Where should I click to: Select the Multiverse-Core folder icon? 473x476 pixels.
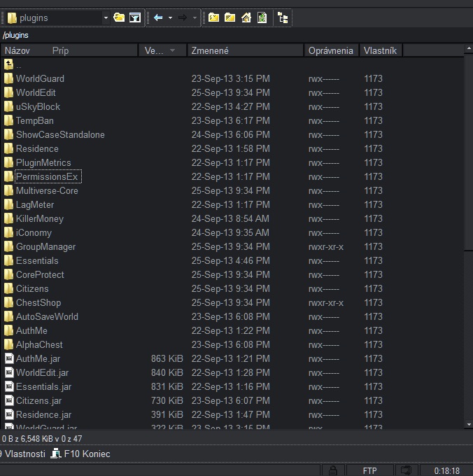click(9, 190)
